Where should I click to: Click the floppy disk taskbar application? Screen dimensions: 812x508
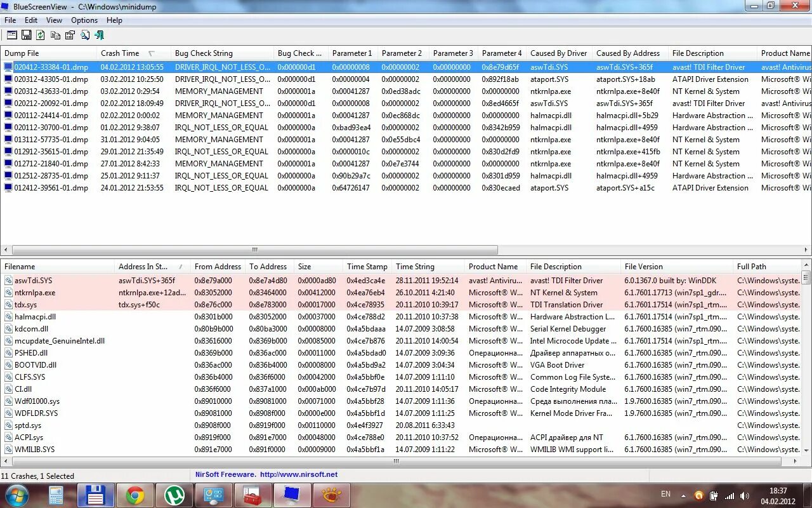click(x=96, y=495)
